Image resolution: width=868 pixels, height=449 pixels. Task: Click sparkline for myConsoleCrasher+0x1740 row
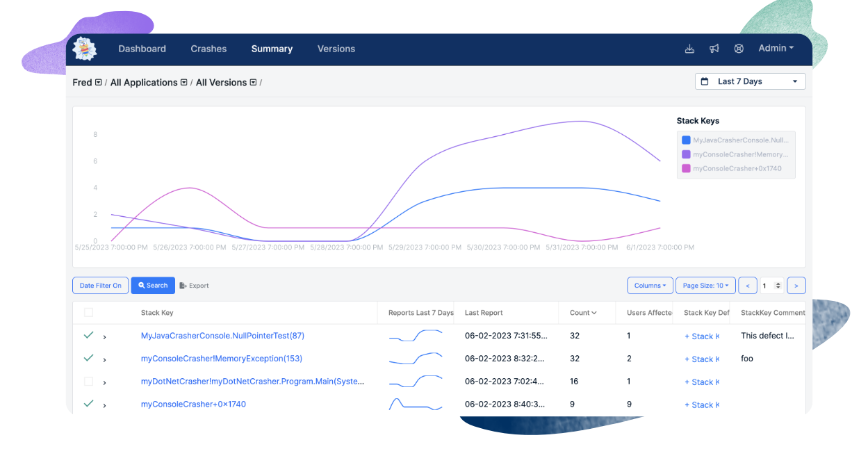click(x=416, y=404)
